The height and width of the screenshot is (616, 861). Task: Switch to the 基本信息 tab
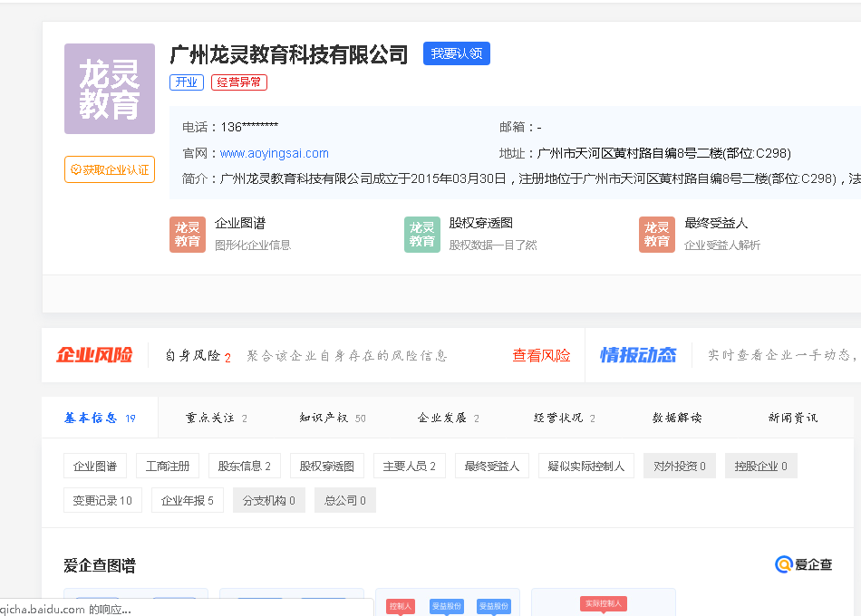tap(100, 418)
